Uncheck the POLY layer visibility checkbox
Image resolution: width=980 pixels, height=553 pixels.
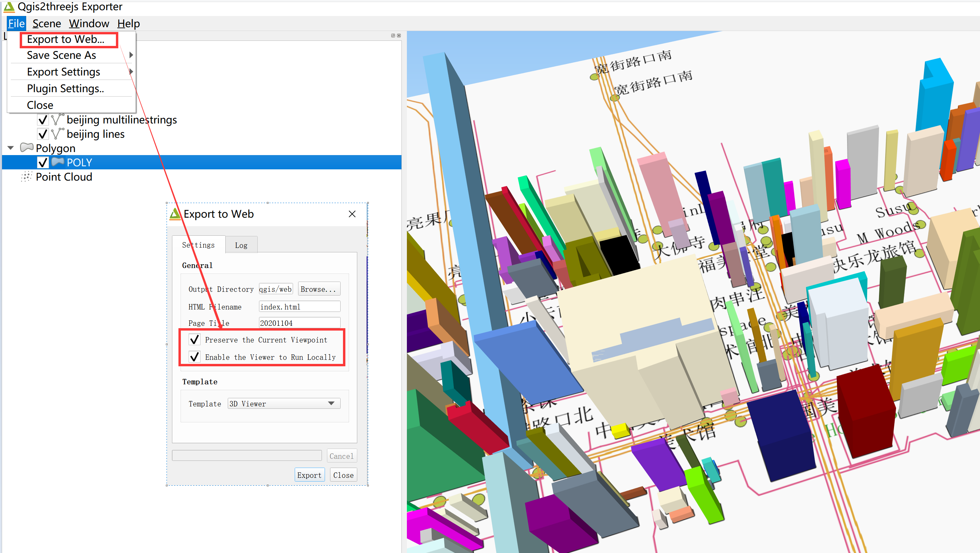coord(43,162)
